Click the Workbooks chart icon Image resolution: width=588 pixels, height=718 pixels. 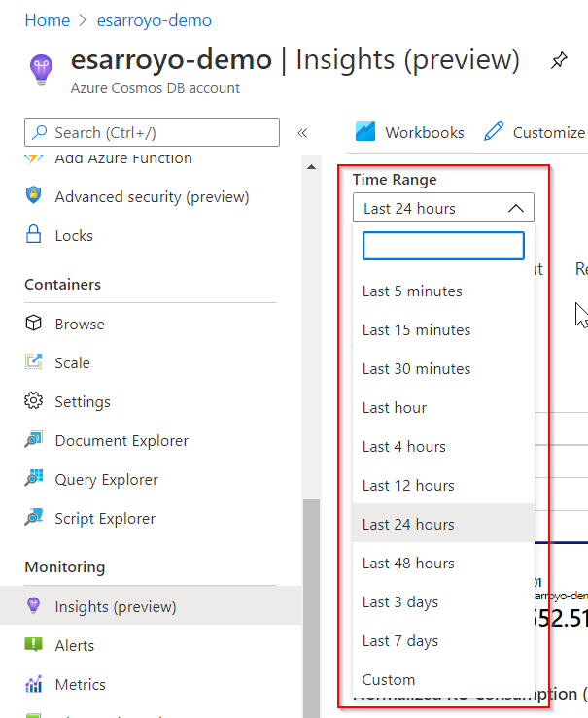point(365,132)
